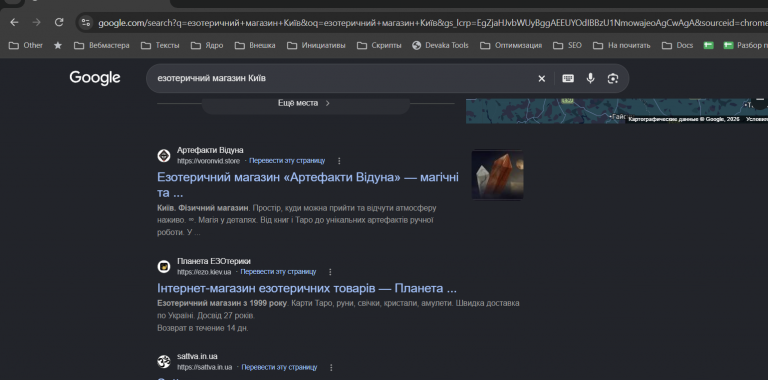Click sattva.in.ua site favicon
768x380 pixels.
pos(164,362)
